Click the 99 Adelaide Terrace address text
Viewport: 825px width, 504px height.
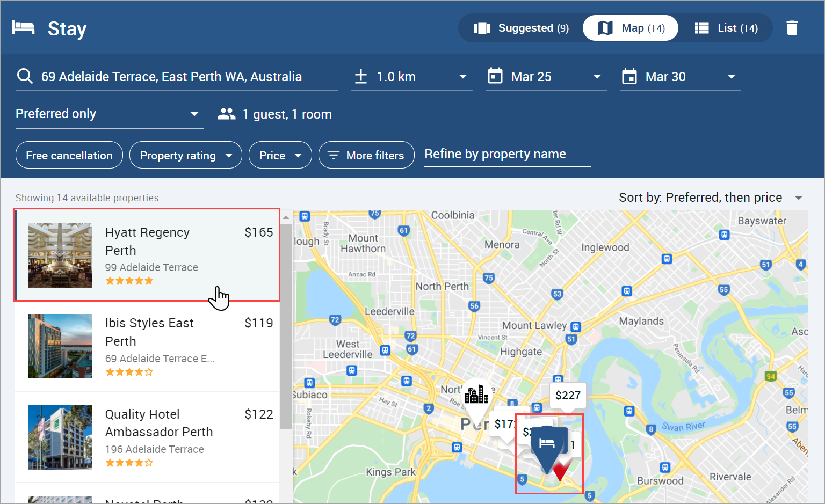point(151,267)
